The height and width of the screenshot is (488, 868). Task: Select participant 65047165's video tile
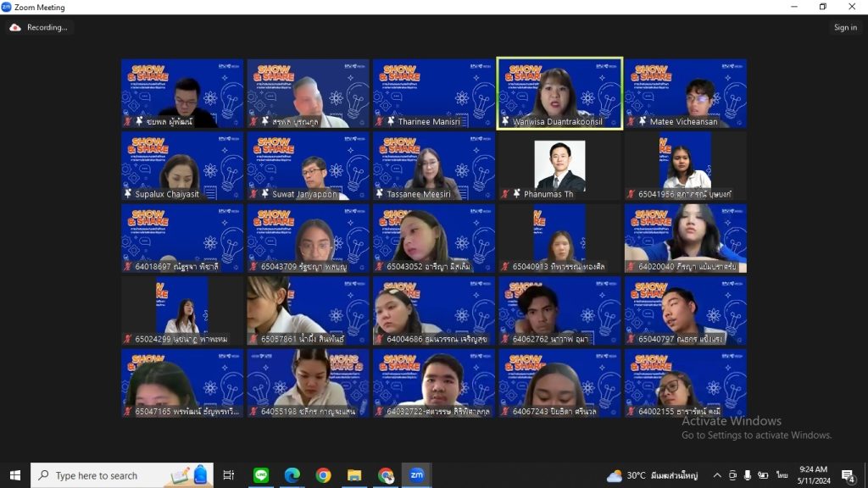pos(182,384)
